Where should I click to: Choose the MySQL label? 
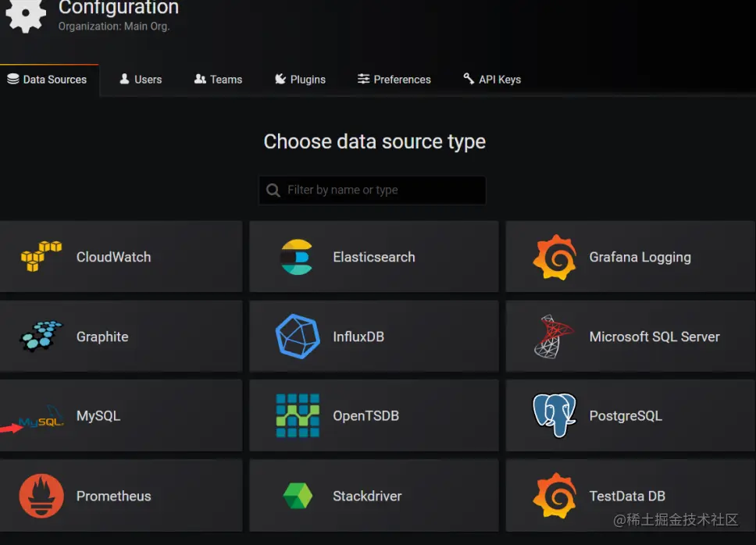coord(98,416)
